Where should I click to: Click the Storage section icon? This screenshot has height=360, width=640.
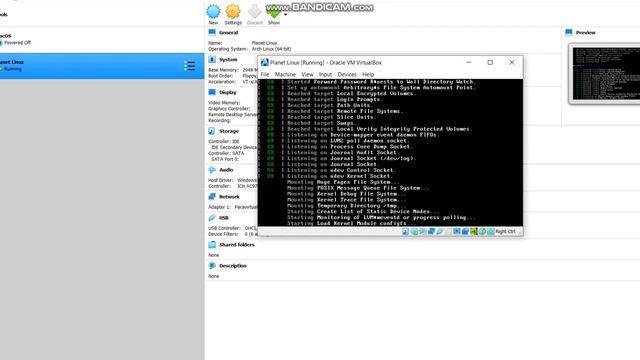[x=212, y=131]
